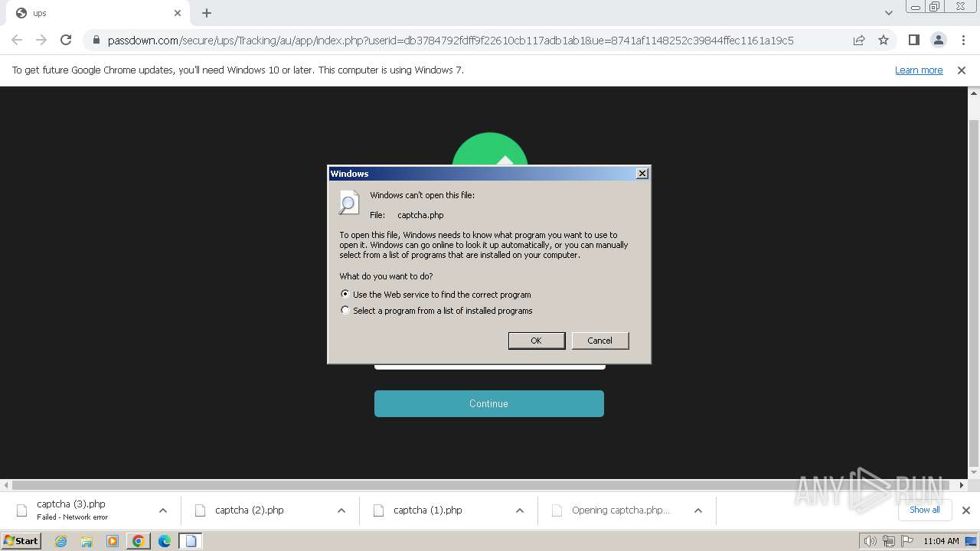Click the horizontal scrollbar left arrow
Screen dimensions: 980x551
pyautogui.click(x=6, y=484)
